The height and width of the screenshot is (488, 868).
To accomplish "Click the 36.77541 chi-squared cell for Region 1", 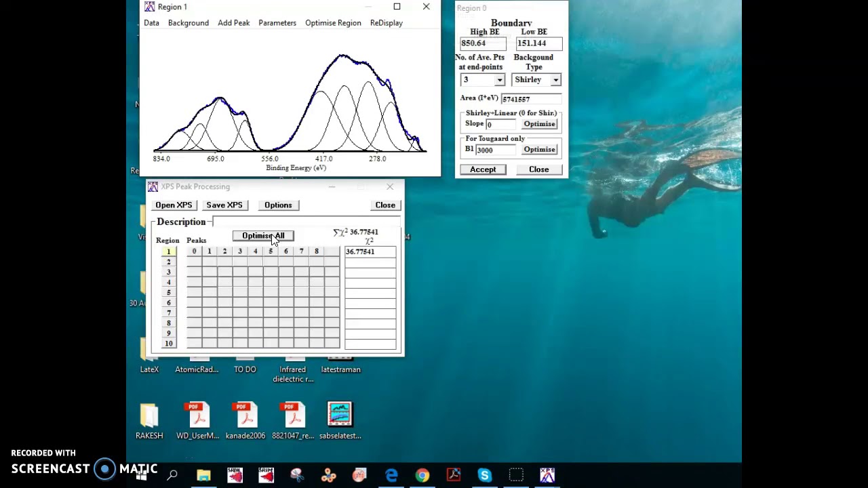I will coord(370,251).
